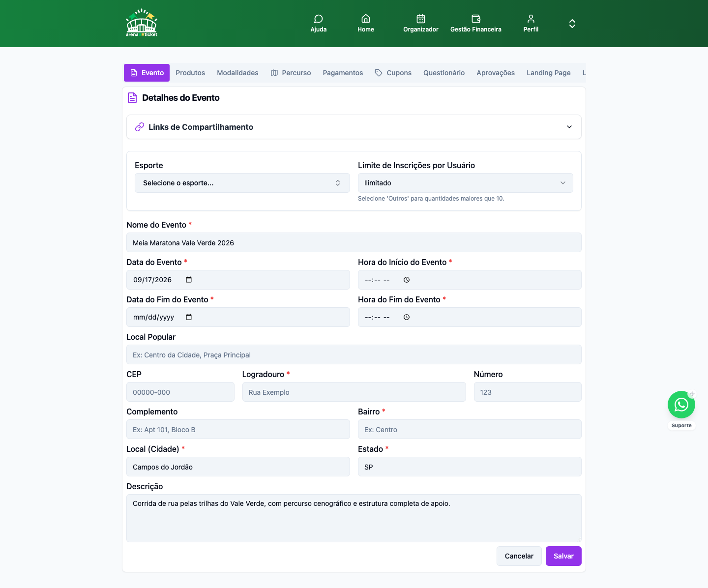Open clock picker for Hora do Fim
Viewport: 708px width, 588px height.
[407, 317]
